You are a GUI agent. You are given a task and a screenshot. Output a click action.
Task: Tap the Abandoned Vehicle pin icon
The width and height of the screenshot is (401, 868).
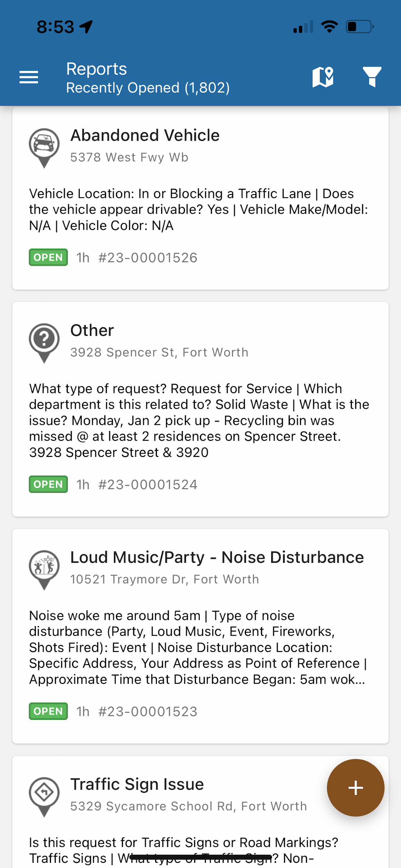point(44,146)
